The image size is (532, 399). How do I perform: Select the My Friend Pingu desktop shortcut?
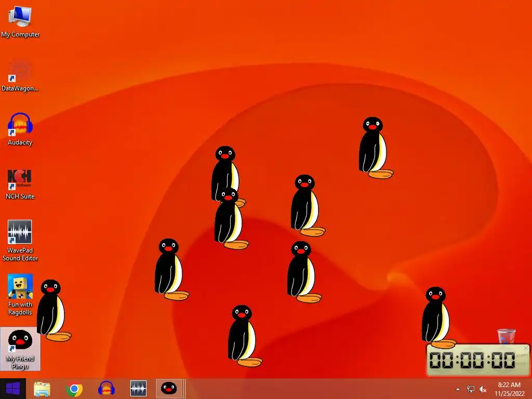point(20,349)
